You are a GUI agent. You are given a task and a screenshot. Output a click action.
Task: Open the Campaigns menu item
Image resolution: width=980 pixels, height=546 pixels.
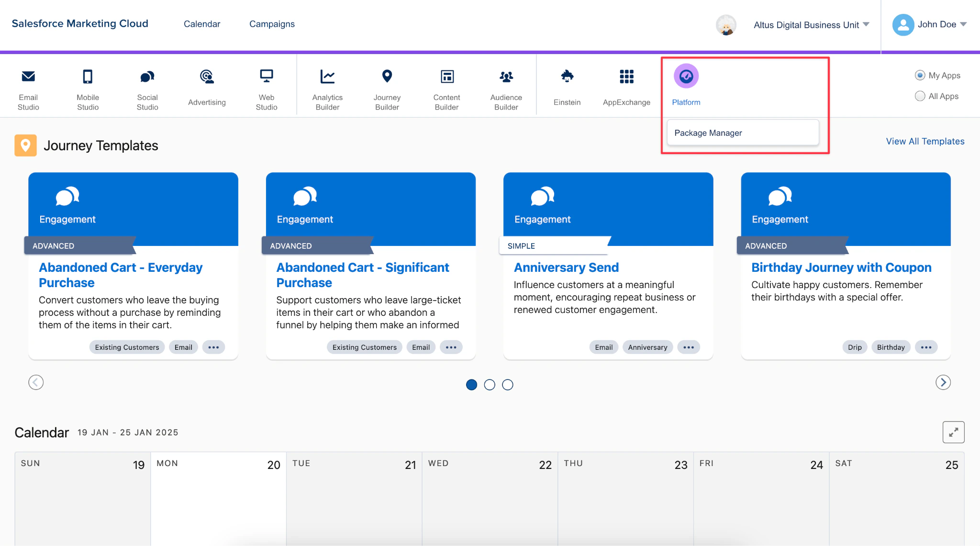click(x=272, y=24)
